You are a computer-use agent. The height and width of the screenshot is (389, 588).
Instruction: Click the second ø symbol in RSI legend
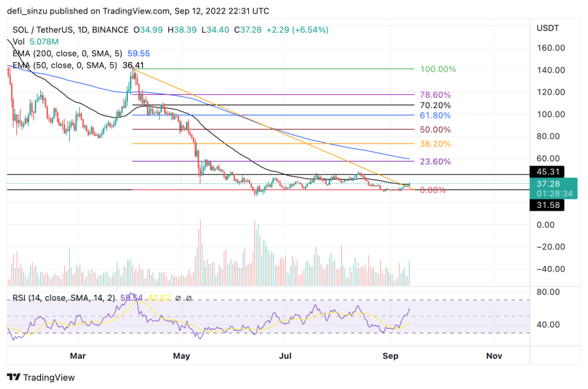pos(189,298)
